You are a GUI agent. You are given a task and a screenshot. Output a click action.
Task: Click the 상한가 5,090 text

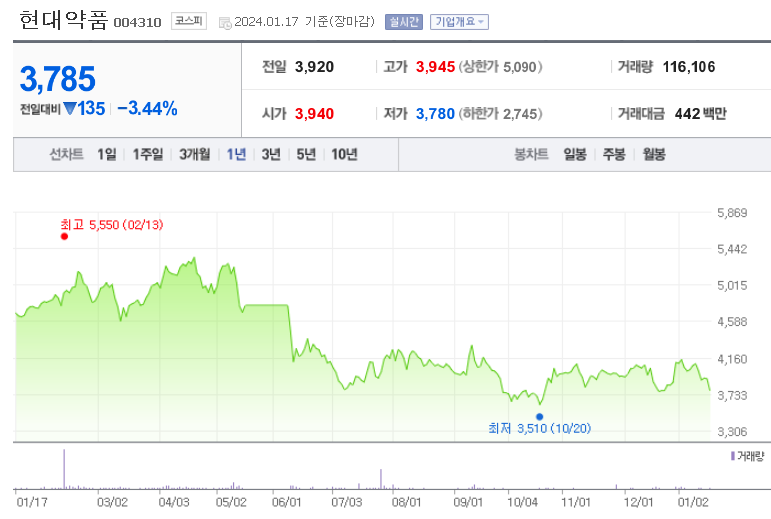[501, 67]
